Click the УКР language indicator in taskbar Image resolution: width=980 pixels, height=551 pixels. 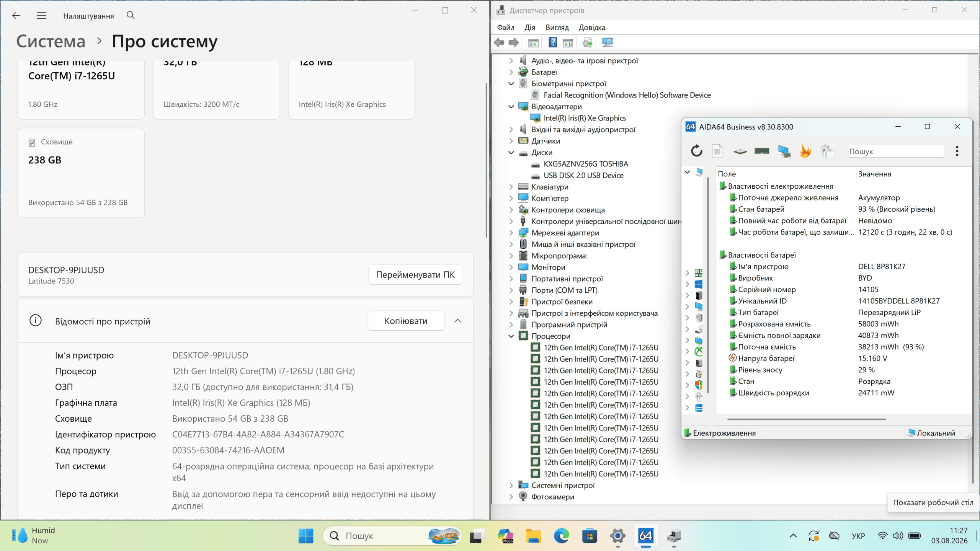(x=858, y=536)
